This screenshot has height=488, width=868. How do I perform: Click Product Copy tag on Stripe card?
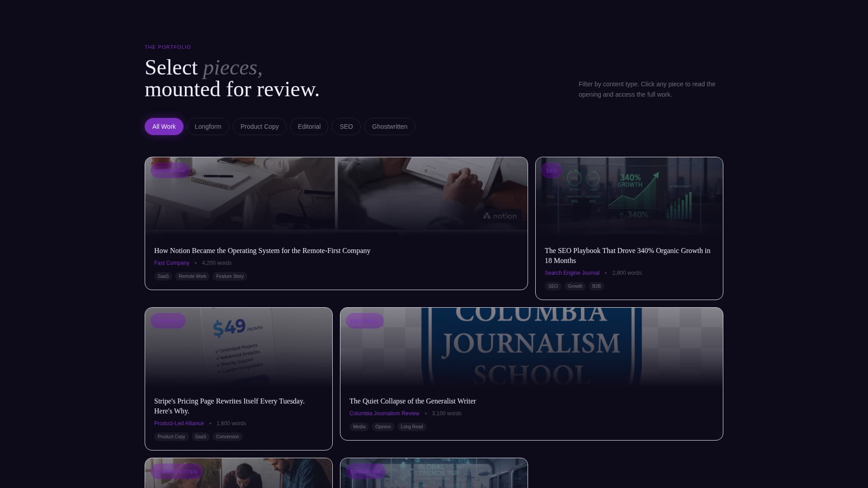point(171,437)
